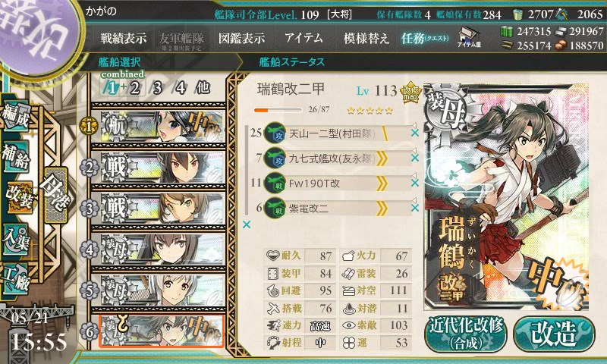
Task: Open the 補給 (resupply) side icon
Action: [15, 156]
